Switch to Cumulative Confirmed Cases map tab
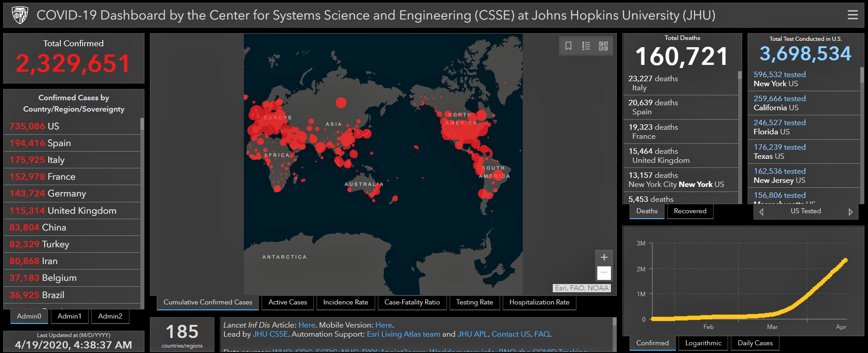The width and height of the screenshot is (868, 353). 208,302
